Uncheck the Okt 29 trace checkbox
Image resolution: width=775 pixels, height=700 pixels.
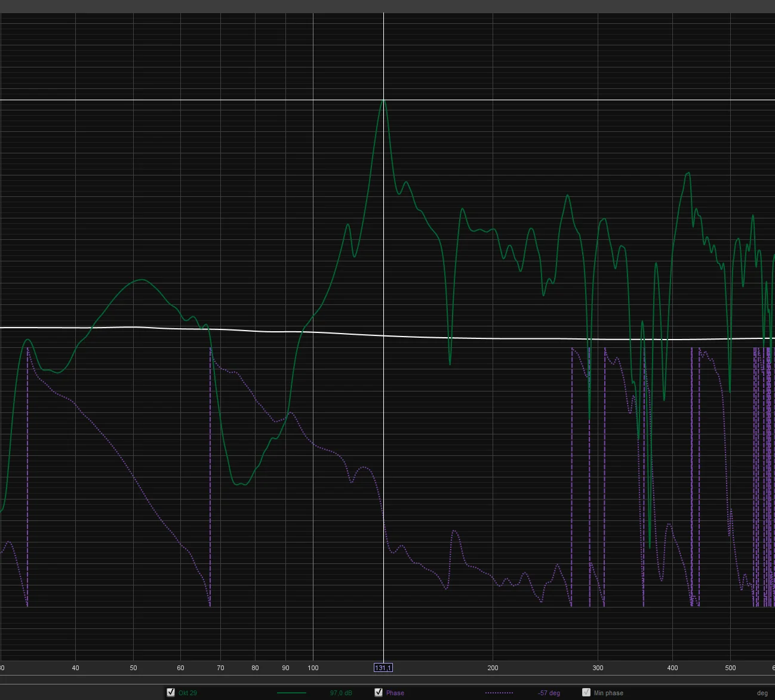pyautogui.click(x=171, y=692)
